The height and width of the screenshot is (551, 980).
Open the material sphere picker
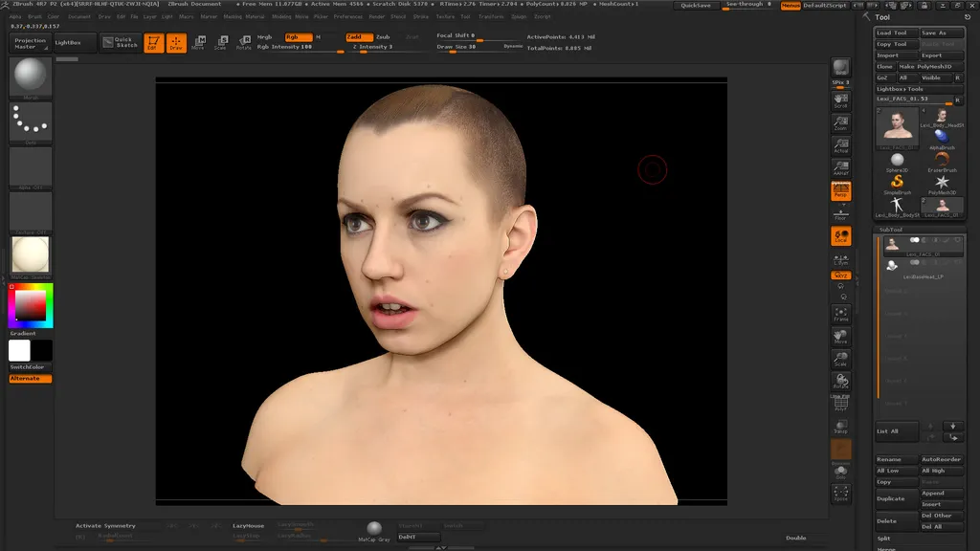pos(31,256)
